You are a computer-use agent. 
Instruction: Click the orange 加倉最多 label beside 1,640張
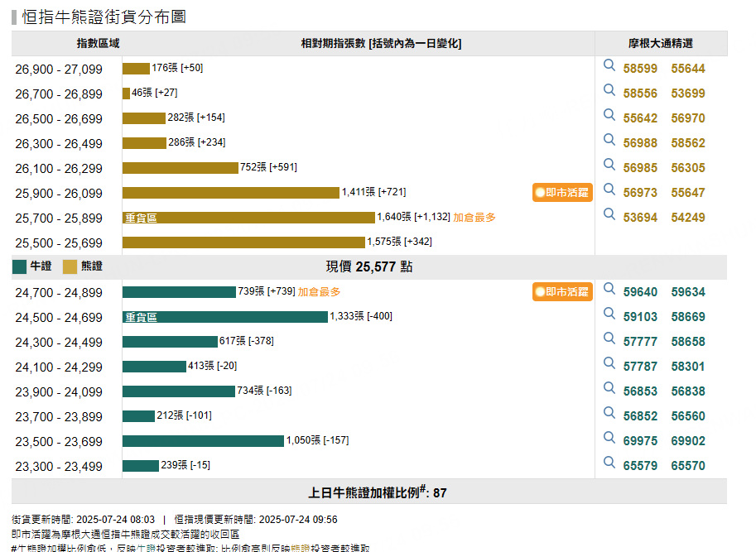click(474, 217)
